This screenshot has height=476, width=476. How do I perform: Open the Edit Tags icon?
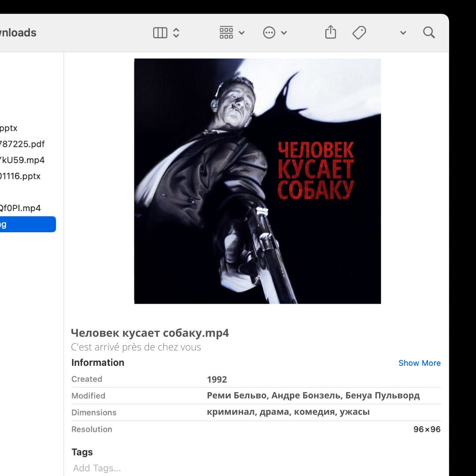tap(359, 33)
